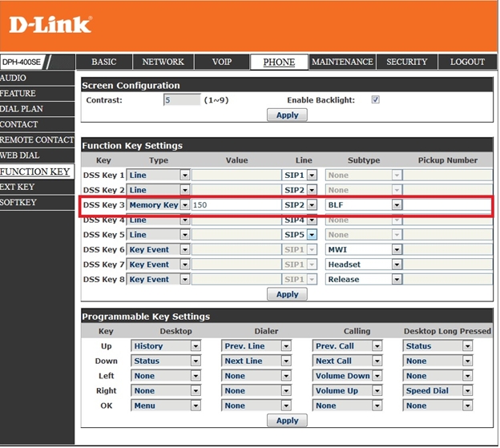Toggle the Enable Backlight checkbox
The width and height of the screenshot is (500, 448).
pyautogui.click(x=375, y=100)
